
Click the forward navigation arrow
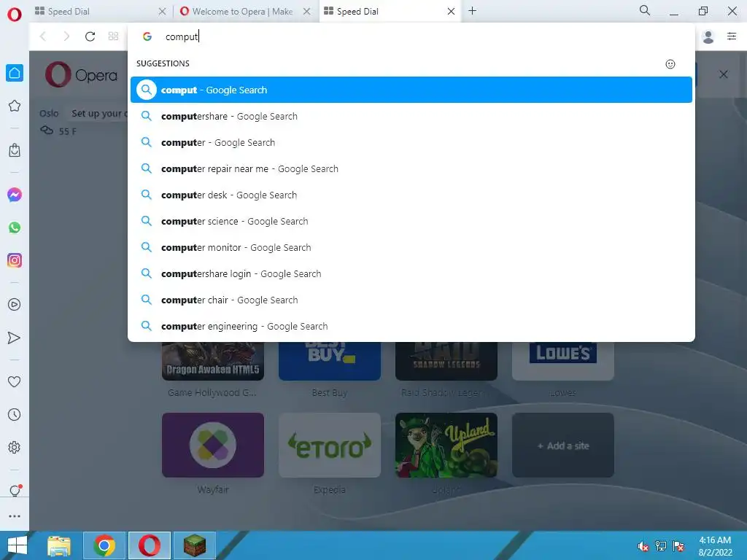pyautogui.click(x=66, y=36)
